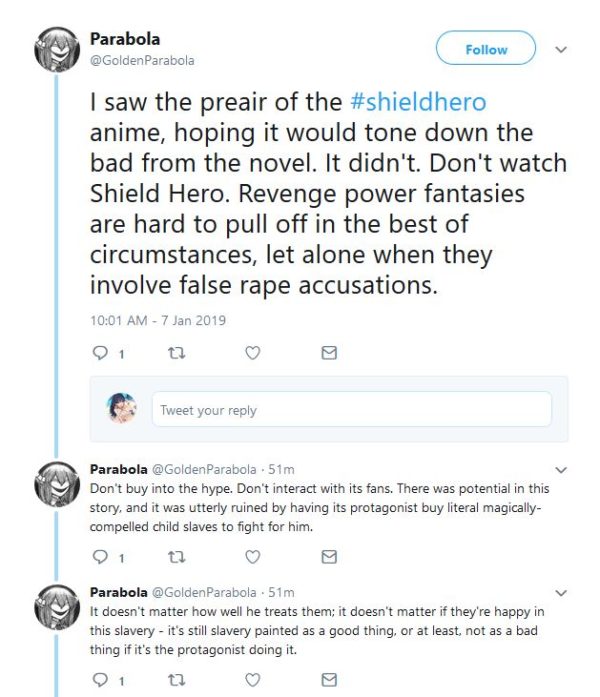Click the 'Tweet your reply' field
This screenshot has width=600, height=697.
[x=351, y=409]
